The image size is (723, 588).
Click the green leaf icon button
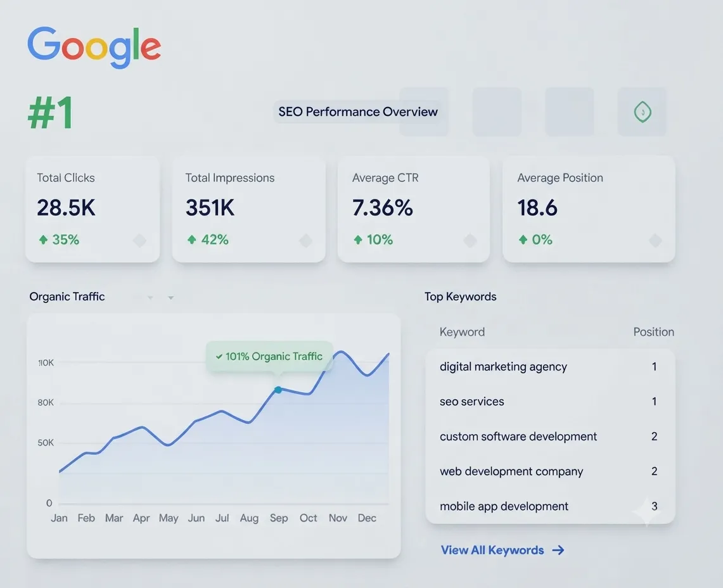point(643,112)
